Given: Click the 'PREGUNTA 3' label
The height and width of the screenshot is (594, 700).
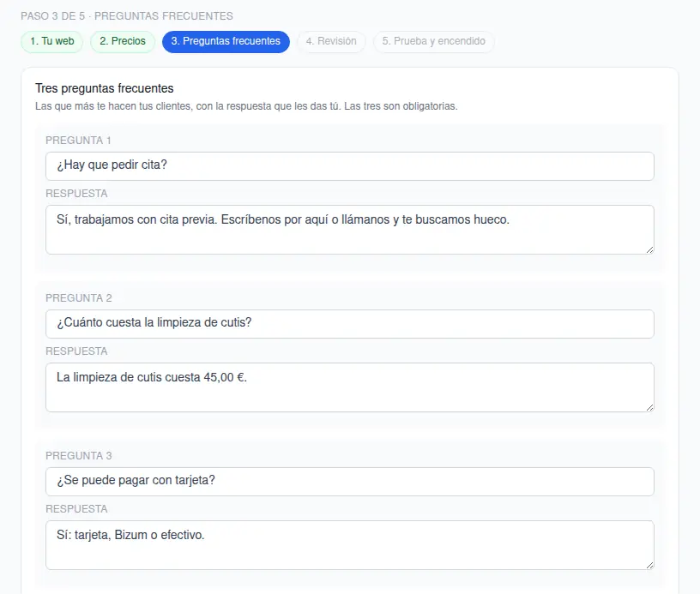Looking at the screenshot, I should click(79, 456).
